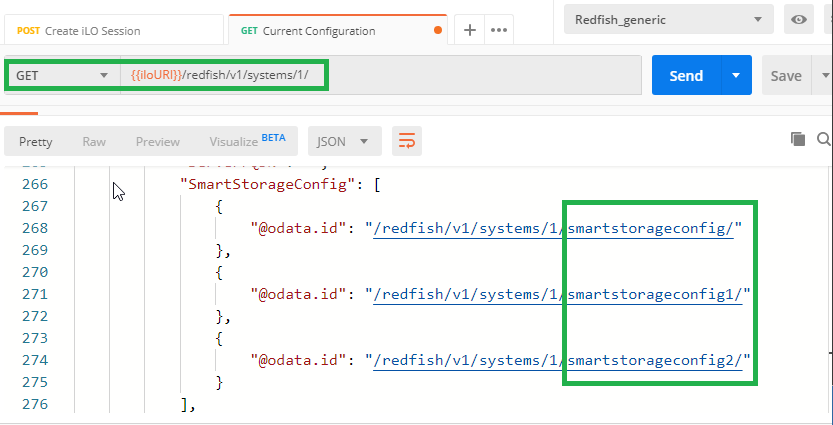Screen dimensions: 833x425
Task: Open the JSON format dropdown
Action: pos(344,141)
